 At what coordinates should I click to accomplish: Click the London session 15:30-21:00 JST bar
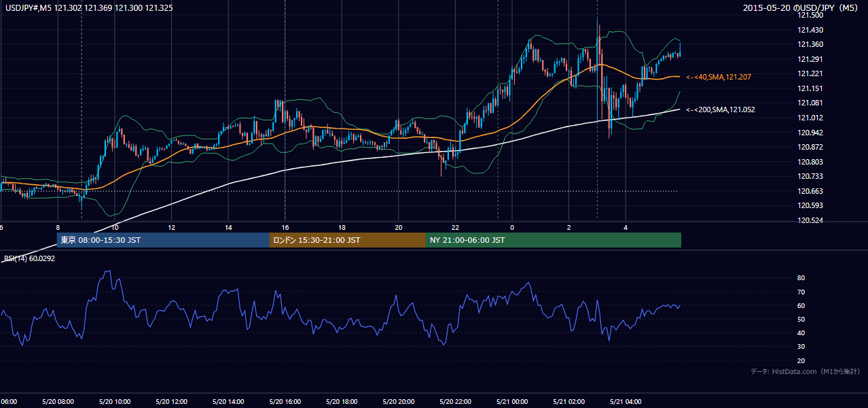pyautogui.click(x=348, y=240)
